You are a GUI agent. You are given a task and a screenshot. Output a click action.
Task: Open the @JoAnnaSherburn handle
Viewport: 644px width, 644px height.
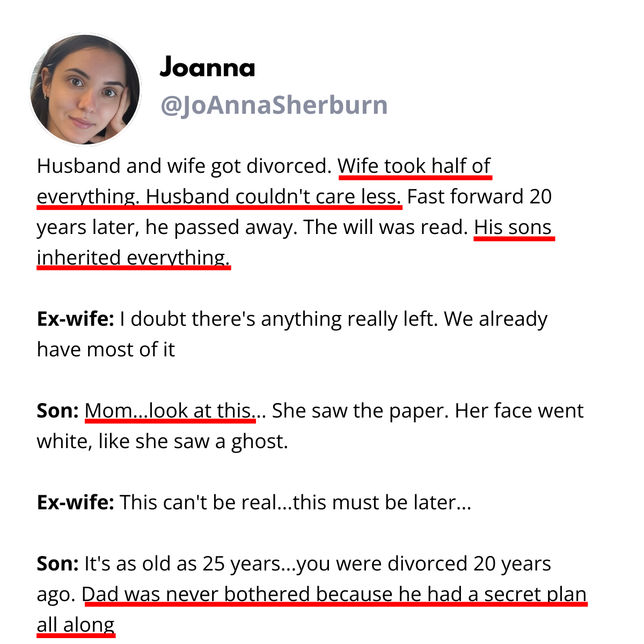point(274,105)
